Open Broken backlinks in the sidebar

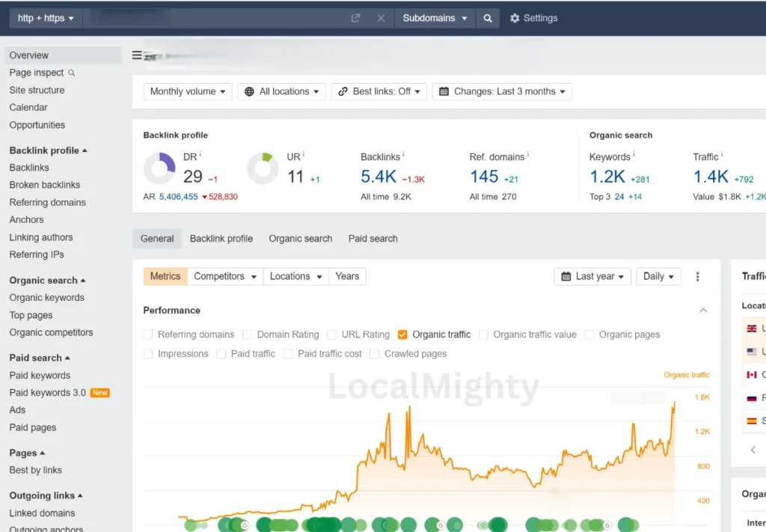(x=44, y=185)
